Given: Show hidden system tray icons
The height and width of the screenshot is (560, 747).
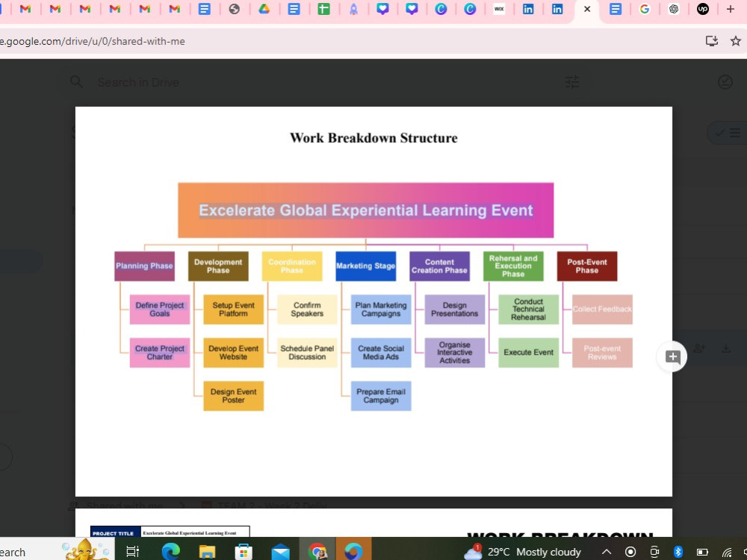Looking at the screenshot, I should [x=606, y=552].
